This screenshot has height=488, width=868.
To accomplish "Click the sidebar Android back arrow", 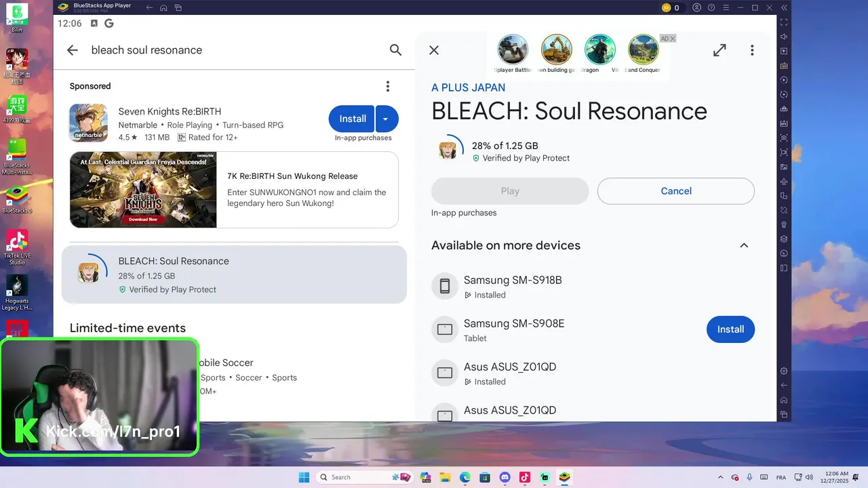I will pos(784,385).
